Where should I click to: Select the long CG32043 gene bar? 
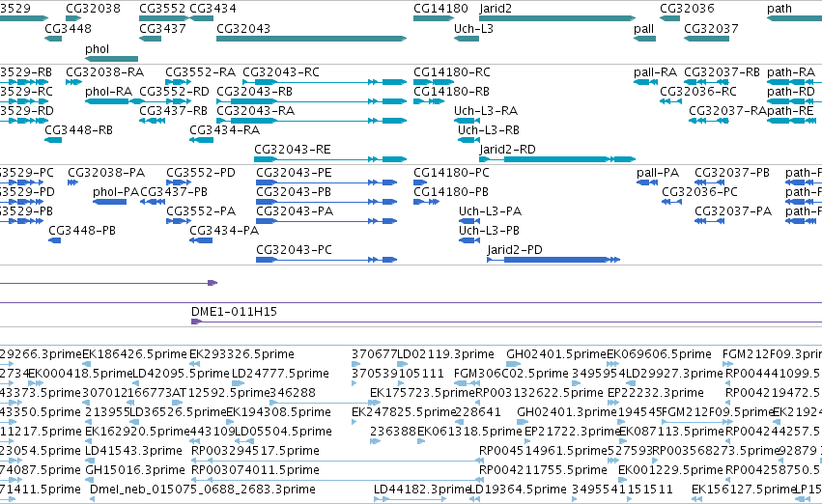pos(311,39)
